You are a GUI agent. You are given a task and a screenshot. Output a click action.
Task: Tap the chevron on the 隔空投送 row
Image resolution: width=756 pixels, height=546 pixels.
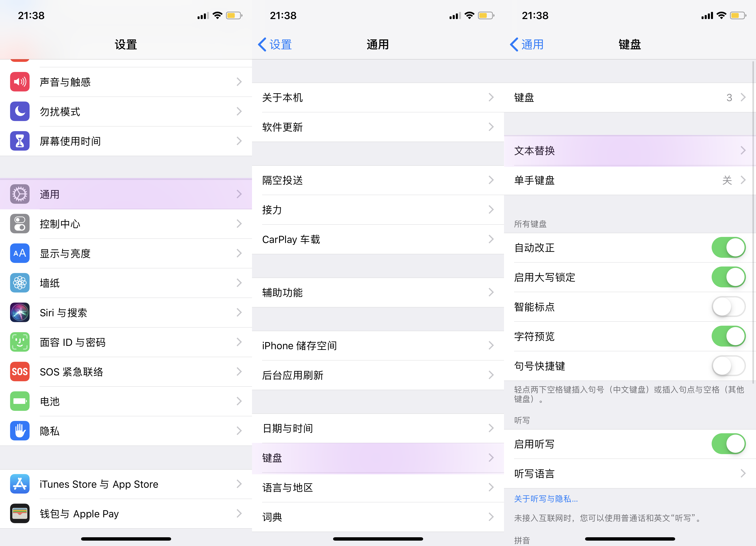pos(491,180)
